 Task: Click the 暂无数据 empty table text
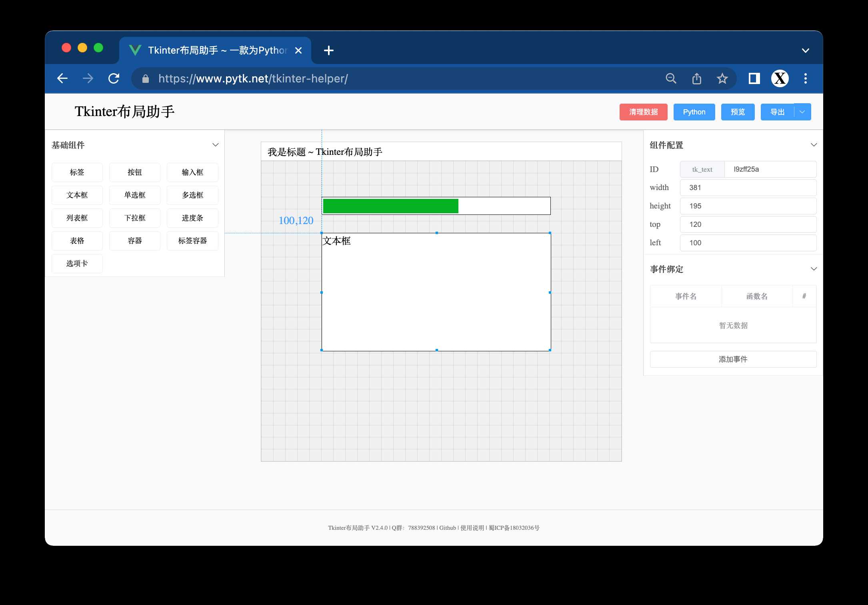[x=733, y=325]
